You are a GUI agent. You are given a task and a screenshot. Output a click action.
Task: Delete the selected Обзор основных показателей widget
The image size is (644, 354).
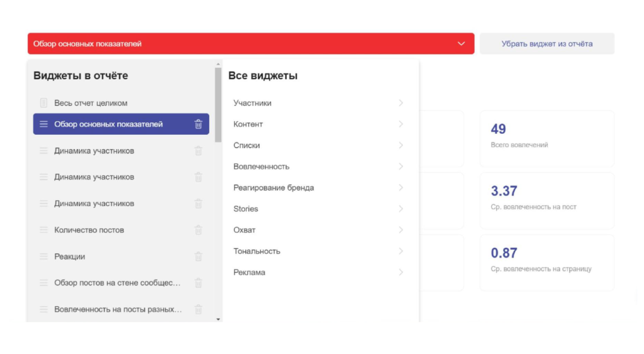[x=198, y=124]
